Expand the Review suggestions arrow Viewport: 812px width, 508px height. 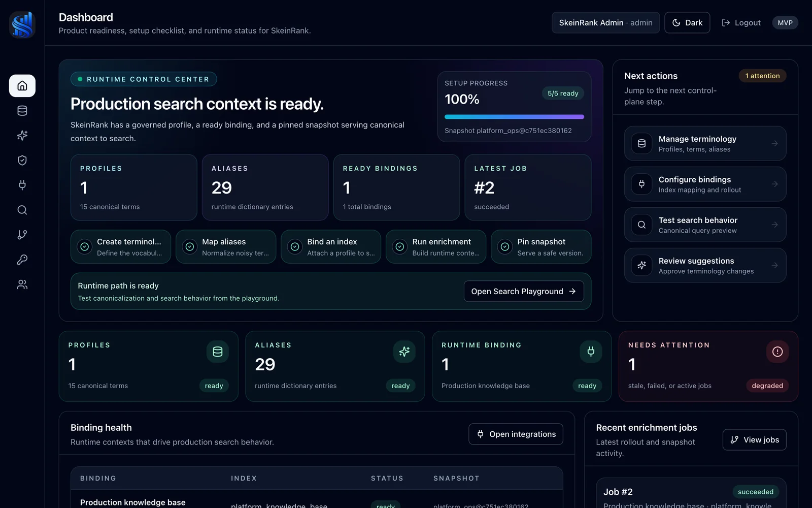775,266
